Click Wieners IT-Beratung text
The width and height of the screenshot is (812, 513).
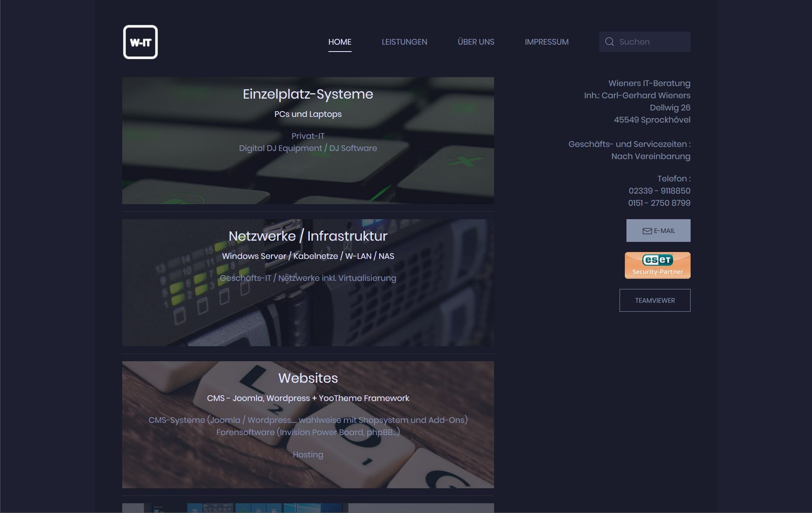649,83
